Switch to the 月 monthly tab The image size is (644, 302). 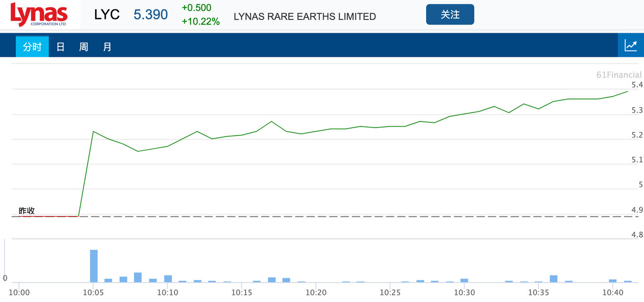pyautogui.click(x=107, y=46)
